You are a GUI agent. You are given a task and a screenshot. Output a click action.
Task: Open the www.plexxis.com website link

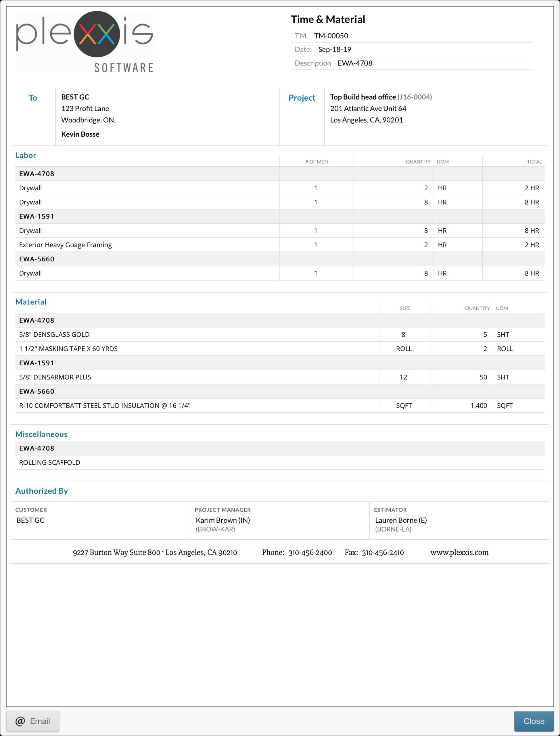459,552
